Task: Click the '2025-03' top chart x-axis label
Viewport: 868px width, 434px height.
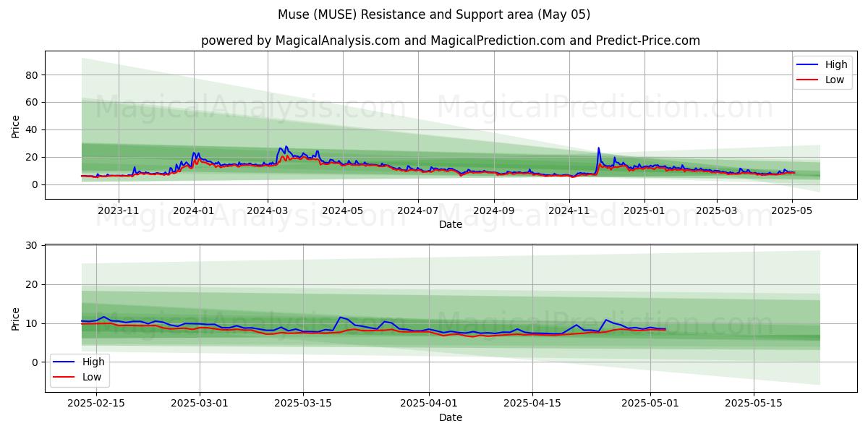Action: tap(716, 210)
